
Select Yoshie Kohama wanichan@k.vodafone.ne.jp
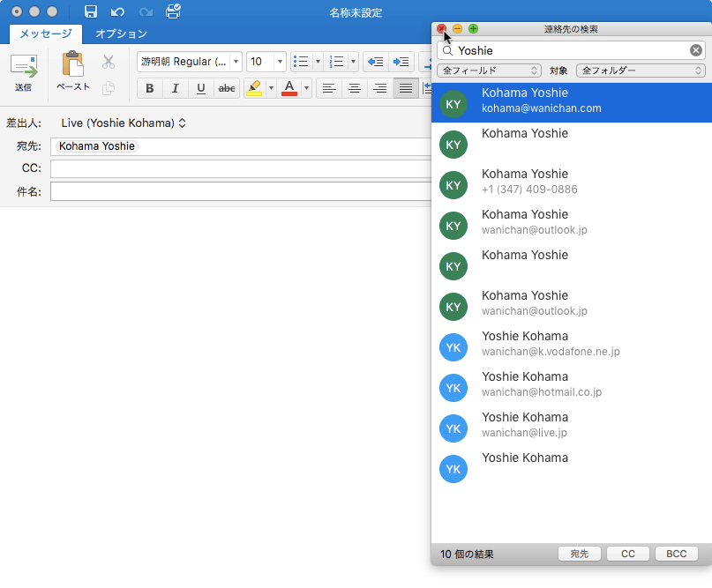pos(571,346)
